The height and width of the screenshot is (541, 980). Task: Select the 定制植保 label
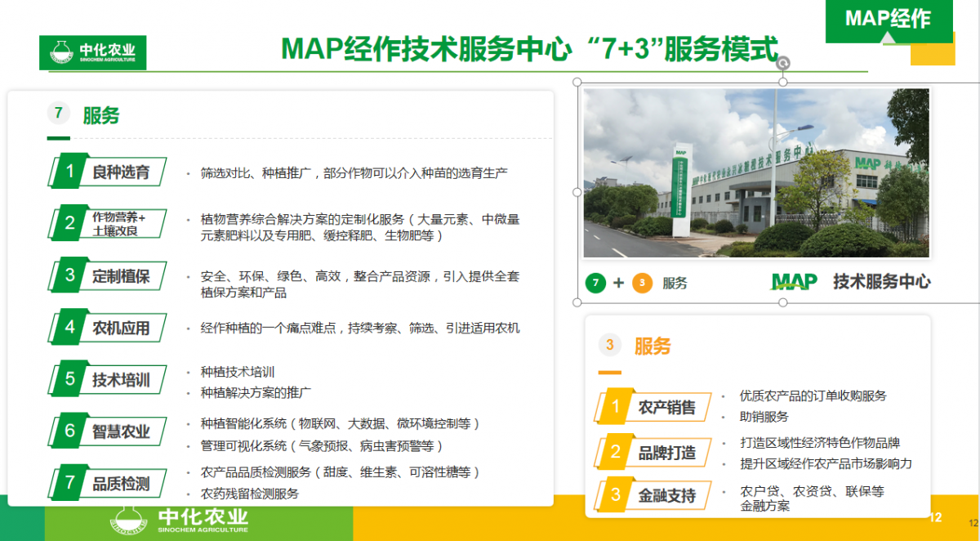tap(121, 276)
